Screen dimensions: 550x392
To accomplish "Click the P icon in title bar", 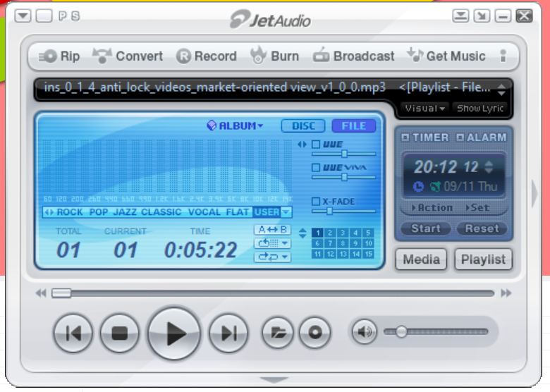I will click(63, 16).
